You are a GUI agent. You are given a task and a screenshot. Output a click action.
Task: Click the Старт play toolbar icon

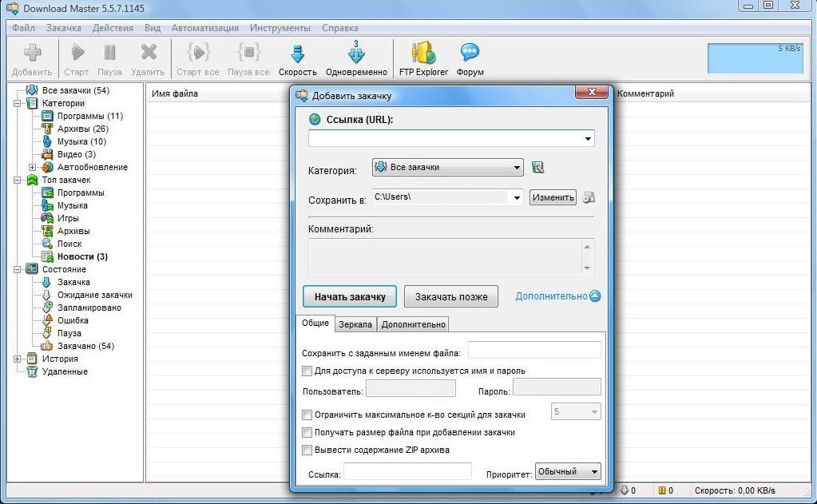click(77, 53)
